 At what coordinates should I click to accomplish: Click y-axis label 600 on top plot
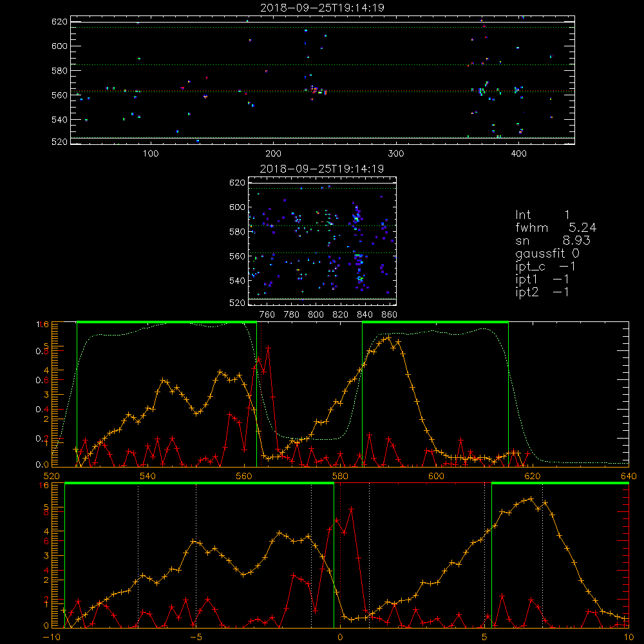click(59, 46)
